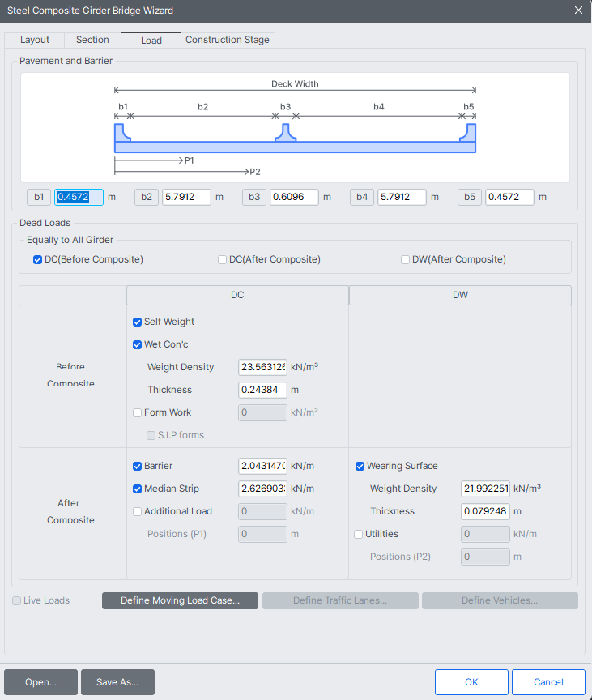
Task: Enable DW(After Composite) option
Action: pos(405,259)
